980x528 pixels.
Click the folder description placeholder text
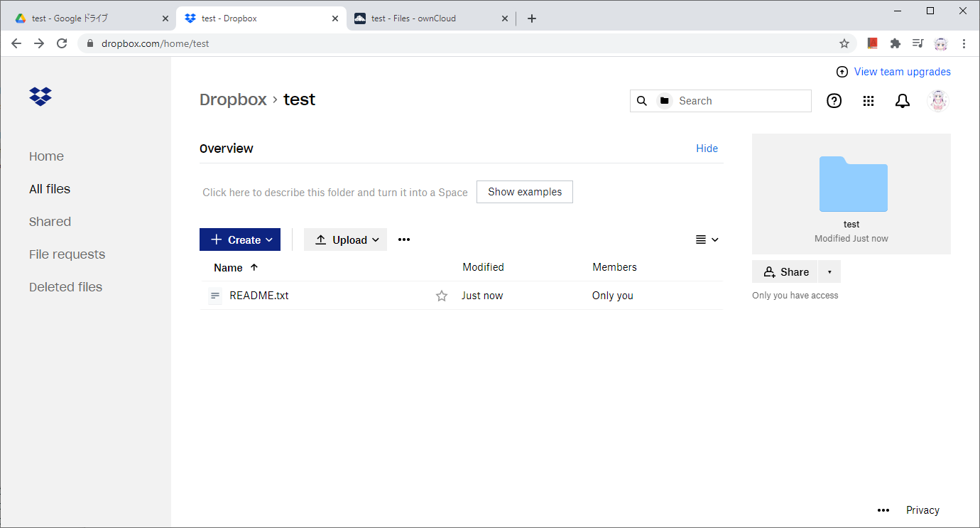tap(335, 193)
